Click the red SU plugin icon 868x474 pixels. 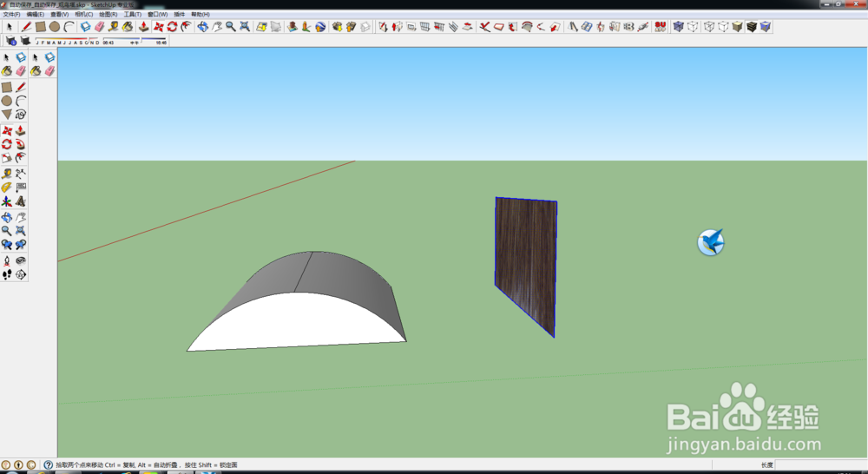pos(660,27)
